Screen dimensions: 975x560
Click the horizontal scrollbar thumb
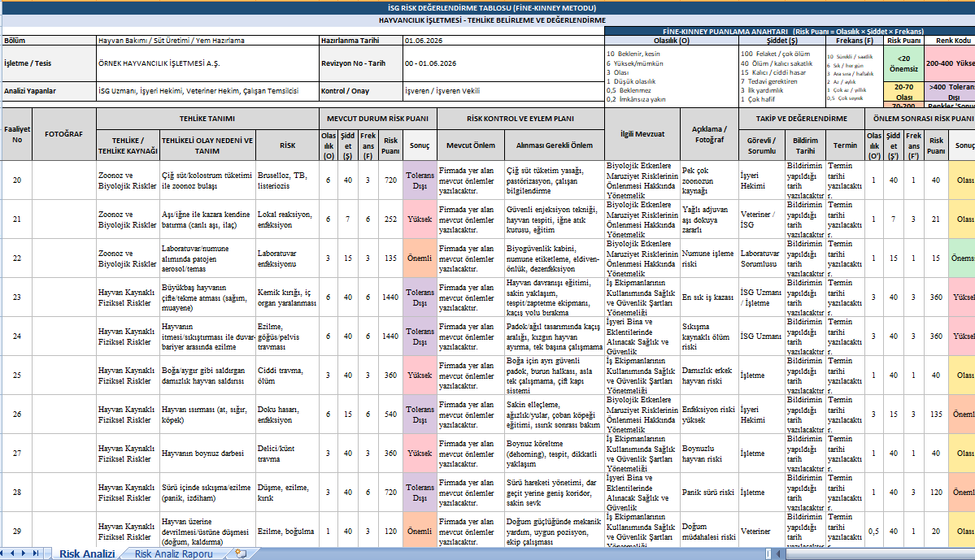(x=880, y=553)
